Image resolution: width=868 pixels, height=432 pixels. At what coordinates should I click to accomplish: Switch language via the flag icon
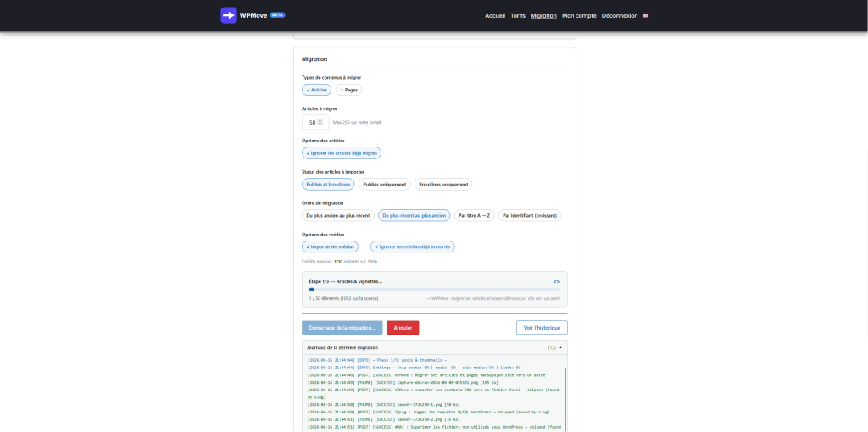click(x=645, y=16)
